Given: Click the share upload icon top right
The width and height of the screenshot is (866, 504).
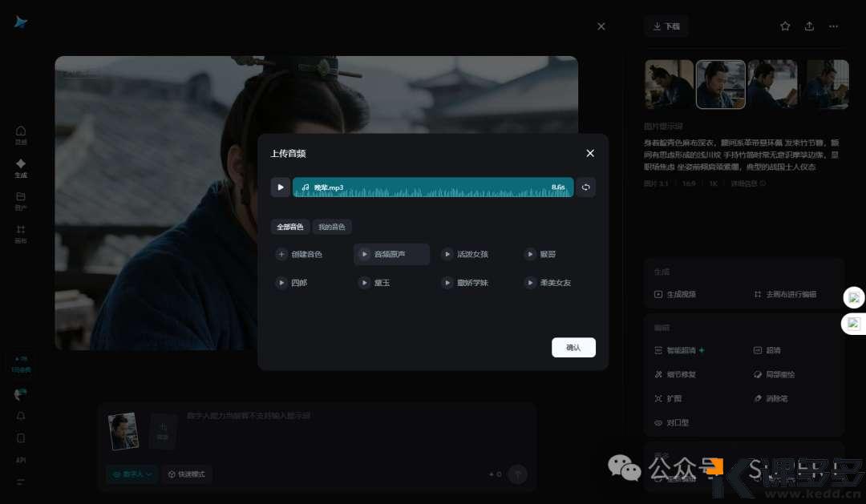Looking at the screenshot, I should [809, 26].
